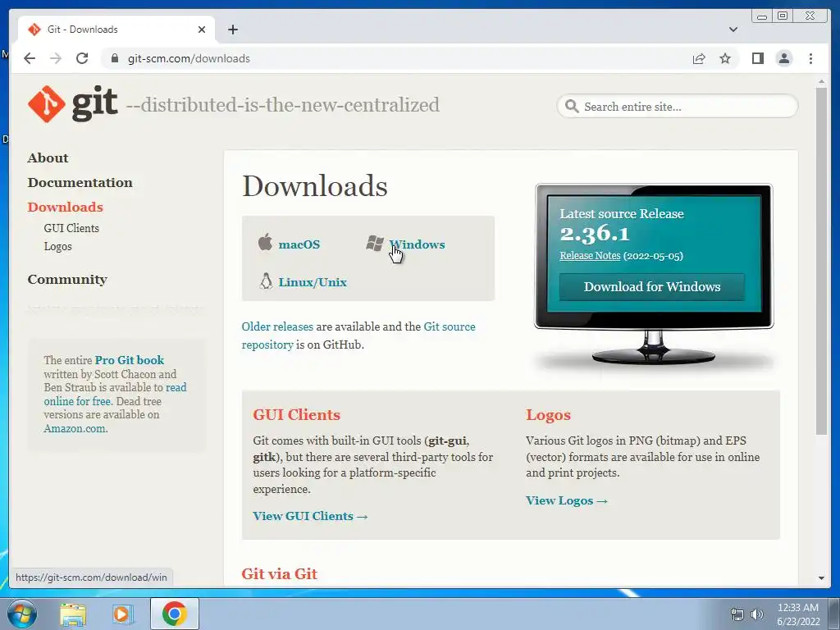Reload the page with the refresh icon
The height and width of the screenshot is (630, 840).
click(x=82, y=58)
